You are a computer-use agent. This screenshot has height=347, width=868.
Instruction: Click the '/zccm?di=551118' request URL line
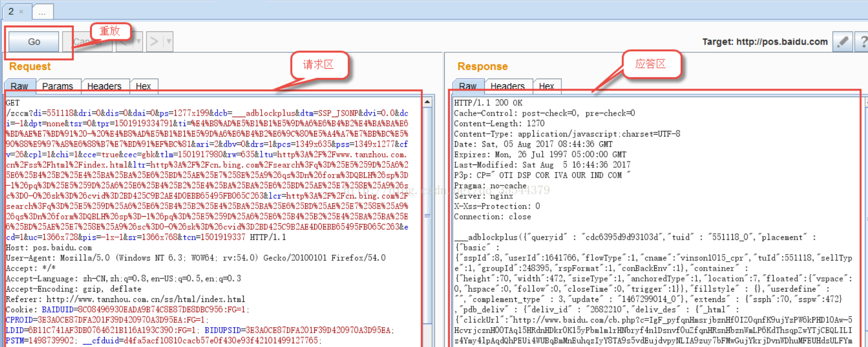pos(207,113)
